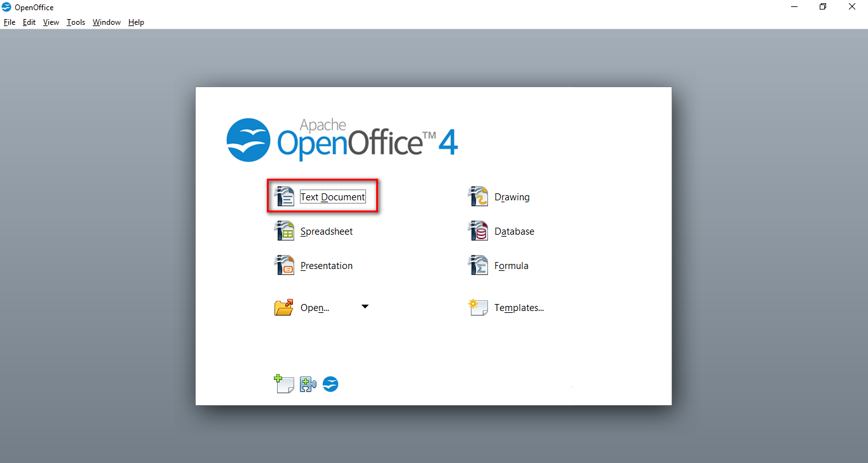
Task: Expand the Open recent documents dropdown arrow
Action: click(x=365, y=306)
